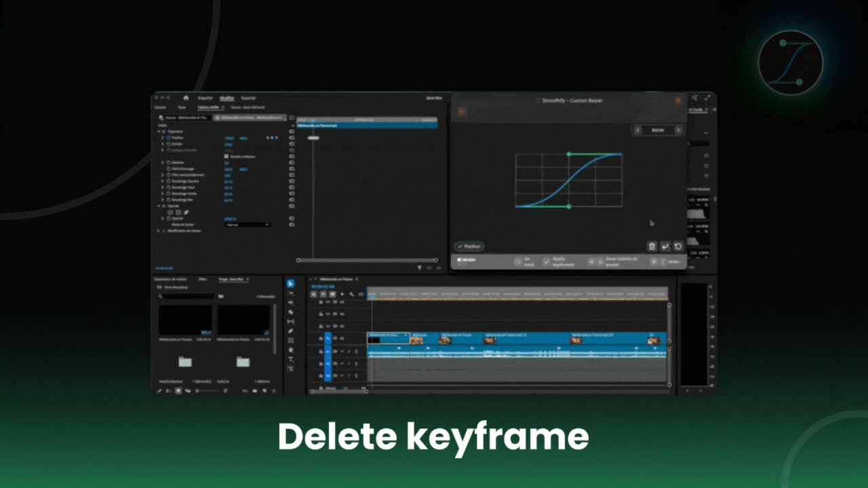This screenshot has width=868, height=488.
Task: Collapse the Trajectoire section in Options d'effet
Action: click(159, 131)
